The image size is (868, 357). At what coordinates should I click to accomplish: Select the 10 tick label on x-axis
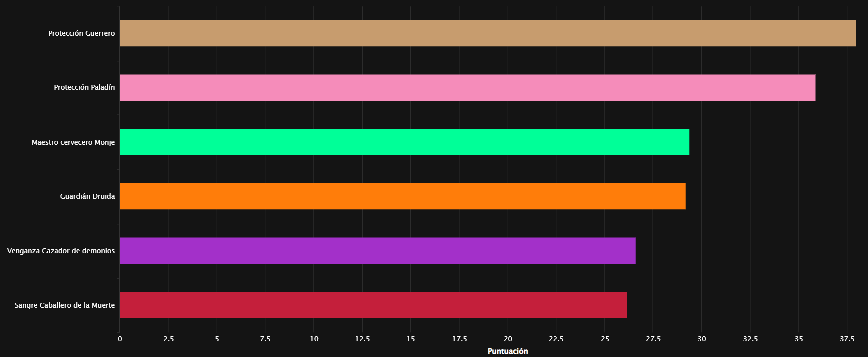click(x=314, y=339)
